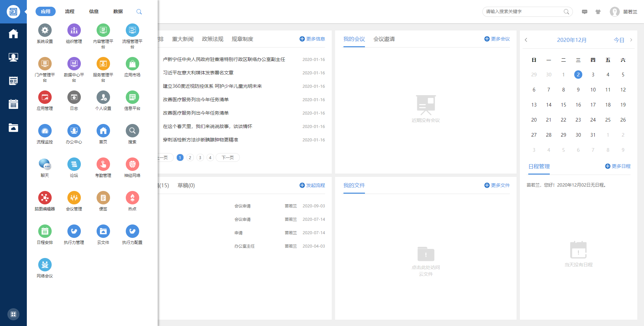The width and height of the screenshot is (644, 326).
Task: Click home icon in left sidebar
Action: coord(13,34)
